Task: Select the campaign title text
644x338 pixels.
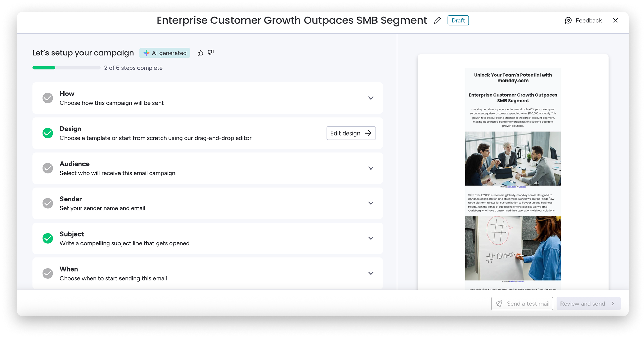Action: [x=292, y=20]
